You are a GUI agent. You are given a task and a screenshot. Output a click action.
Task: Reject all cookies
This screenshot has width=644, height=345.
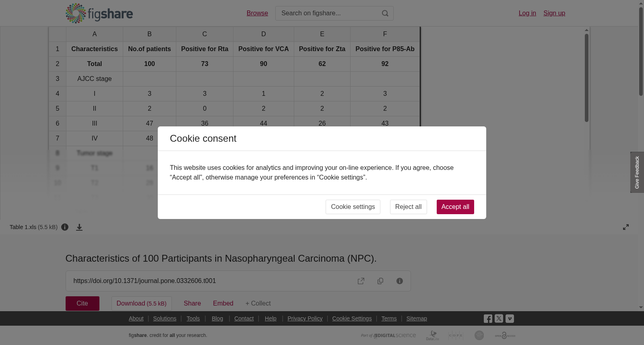[409, 207]
